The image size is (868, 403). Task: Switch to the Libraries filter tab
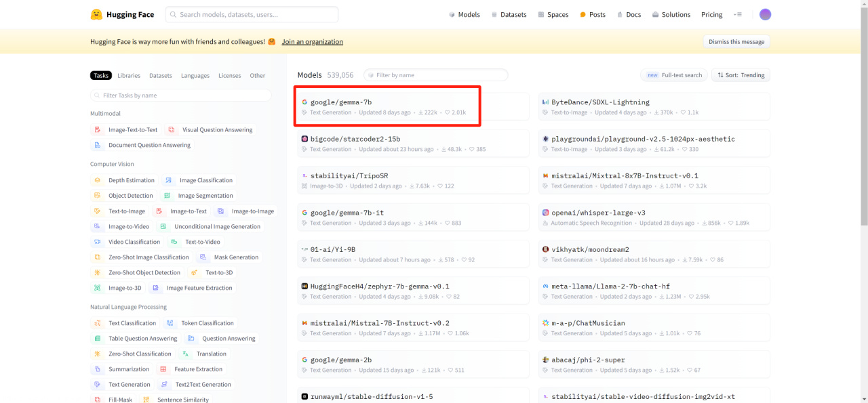129,75
